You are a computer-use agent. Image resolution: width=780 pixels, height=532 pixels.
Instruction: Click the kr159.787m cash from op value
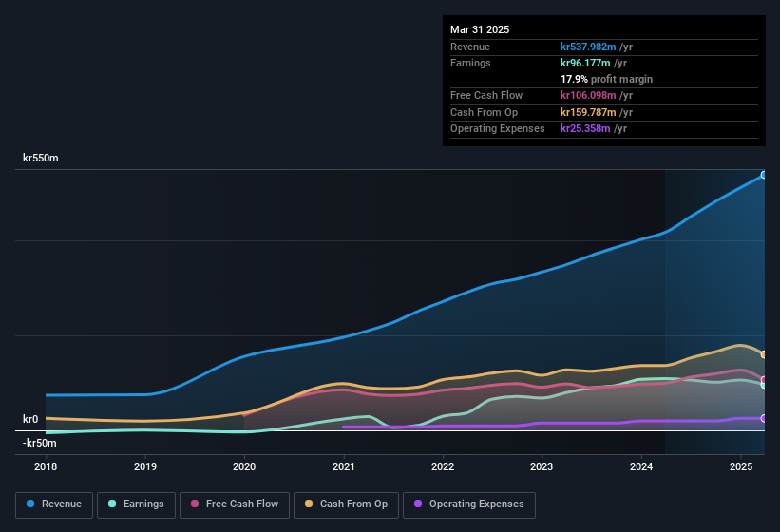588,112
